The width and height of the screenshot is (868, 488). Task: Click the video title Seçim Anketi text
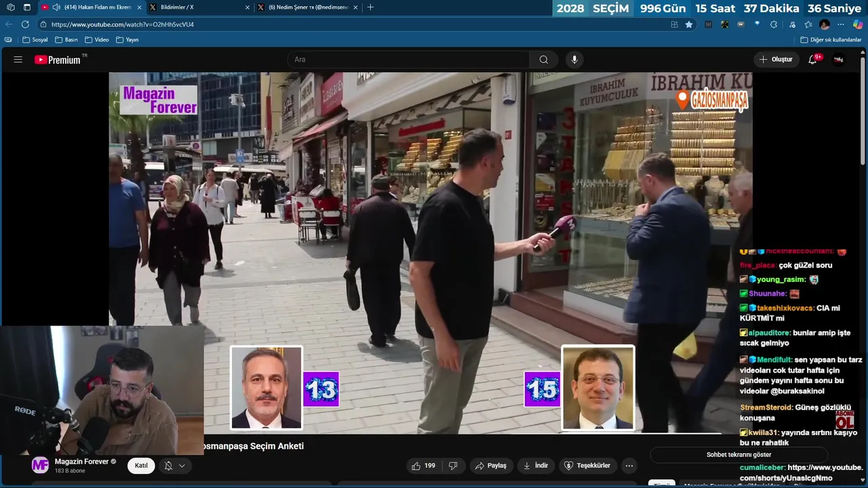(254, 446)
